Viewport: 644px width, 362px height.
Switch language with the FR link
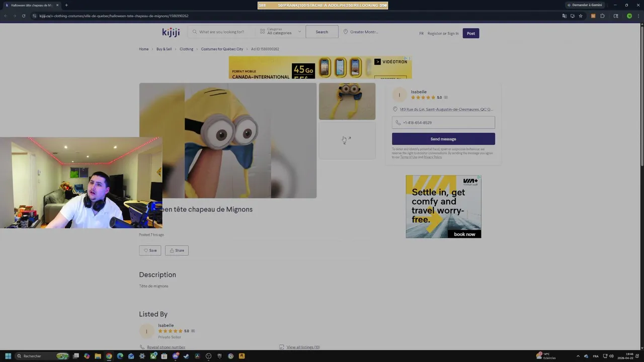coord(422,33)
